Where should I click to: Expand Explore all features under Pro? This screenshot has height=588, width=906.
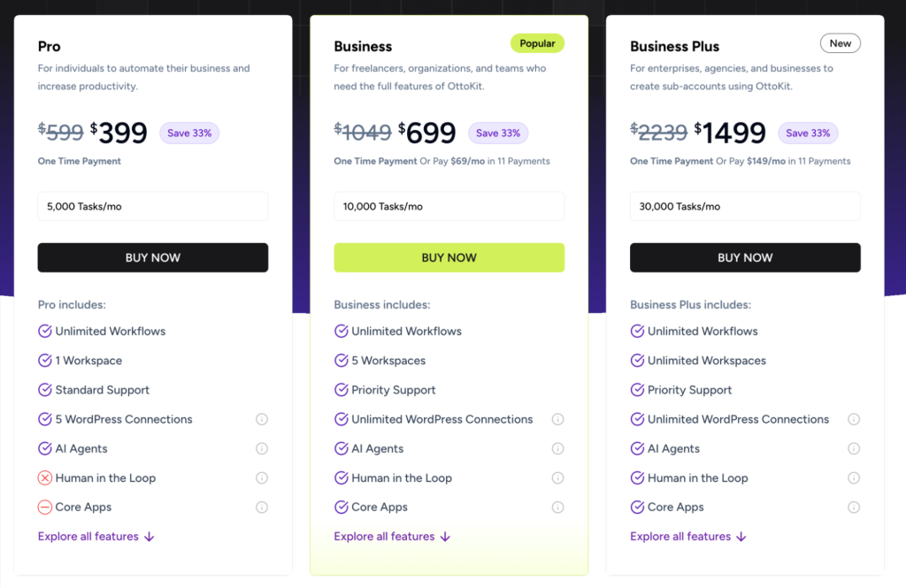pyautogui.click(x=96, y=537)
